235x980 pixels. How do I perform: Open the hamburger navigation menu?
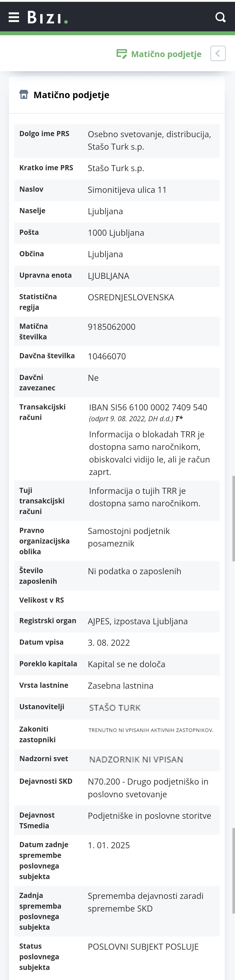14,17
